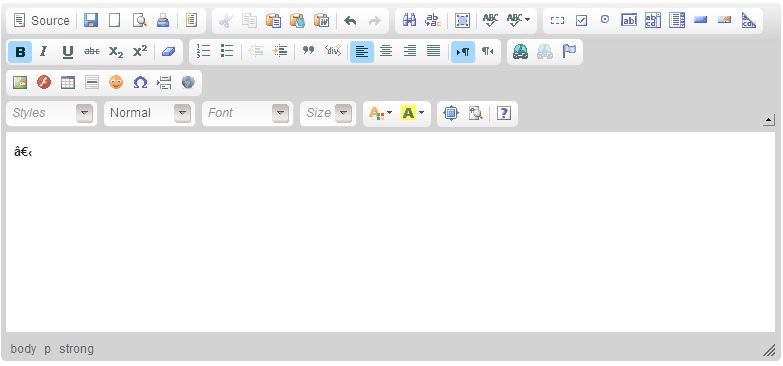Screen dimensions: 783x366
Task: Click the Flash insert icon
Action: click(44, 82)
